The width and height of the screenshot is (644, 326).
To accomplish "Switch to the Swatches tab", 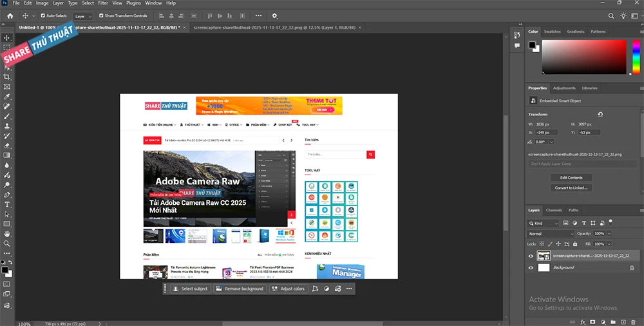I will pos(552,31).
